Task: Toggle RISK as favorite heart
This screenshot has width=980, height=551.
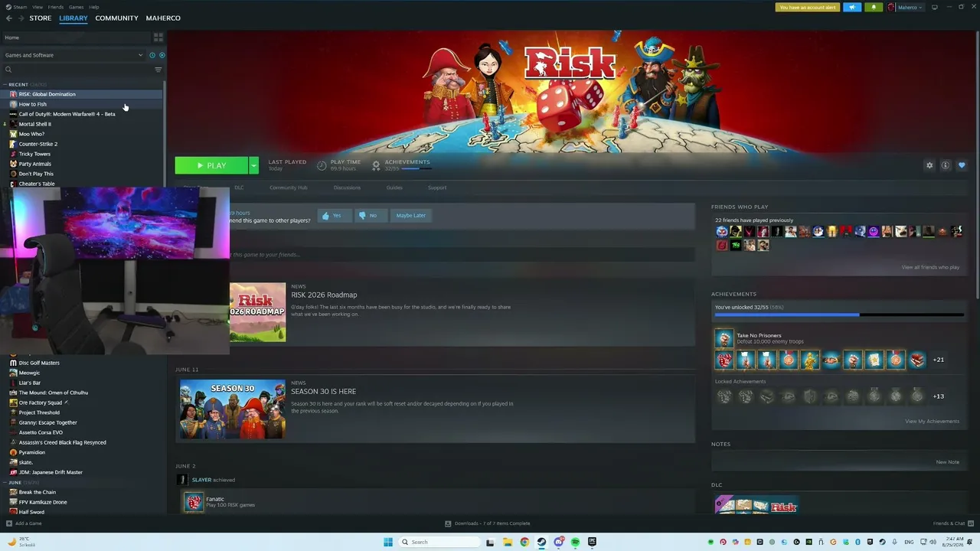Action: 962,165
